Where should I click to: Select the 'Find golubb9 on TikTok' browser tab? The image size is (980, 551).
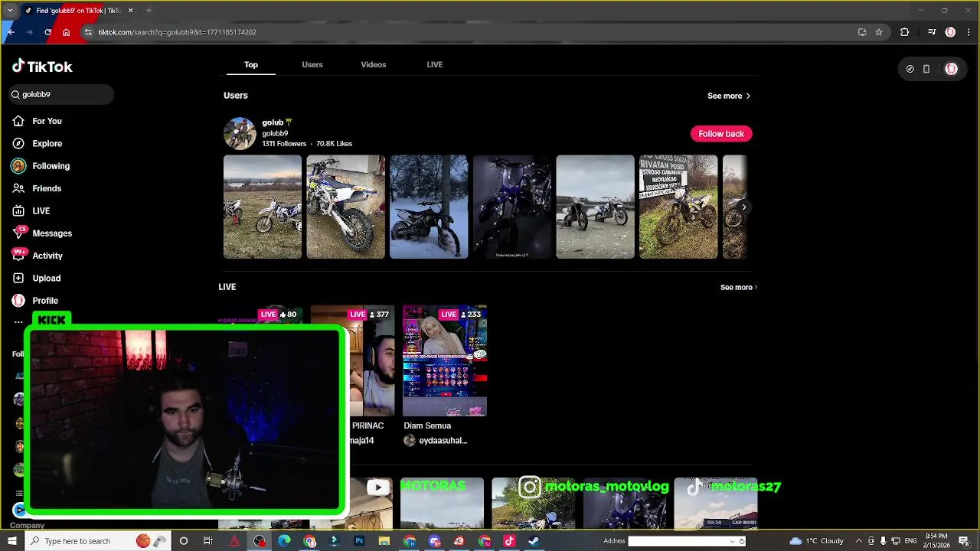pos(79,11)
